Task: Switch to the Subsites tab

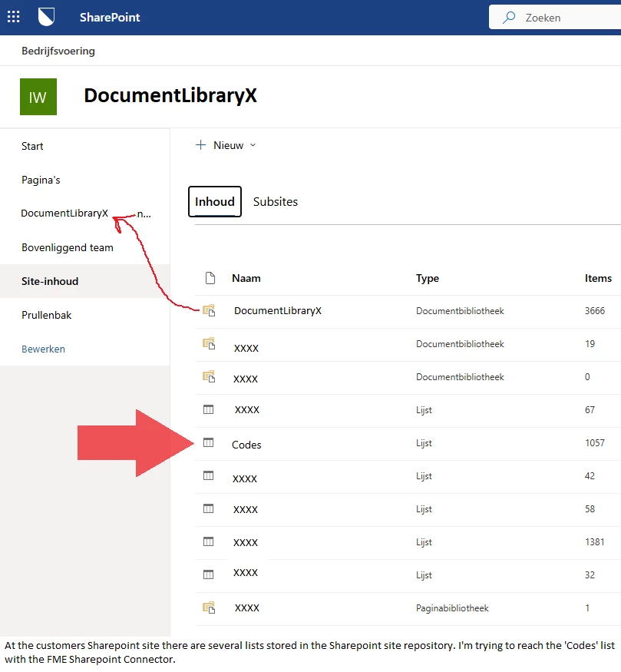Action: pyautogui.click(x=276, y=201)
